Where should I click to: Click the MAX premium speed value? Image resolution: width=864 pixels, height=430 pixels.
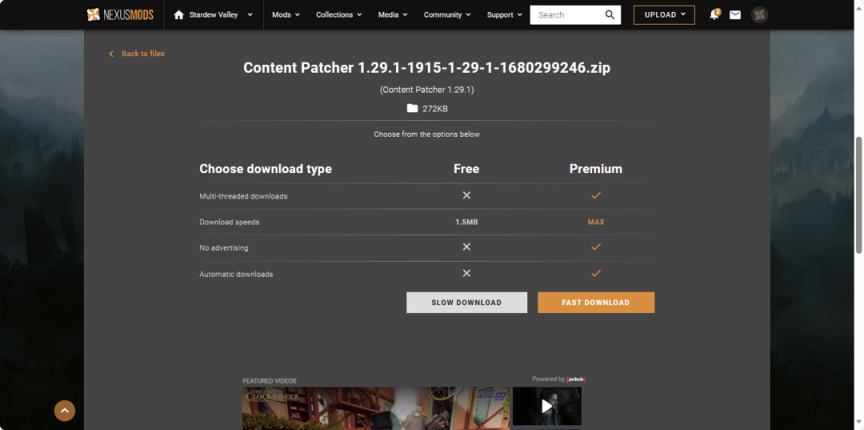[x=596, y=222]
